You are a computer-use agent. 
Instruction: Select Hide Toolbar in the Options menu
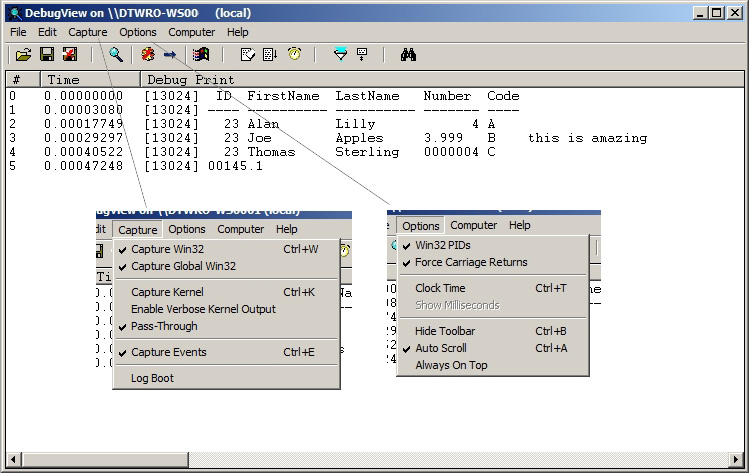point(492,331)
